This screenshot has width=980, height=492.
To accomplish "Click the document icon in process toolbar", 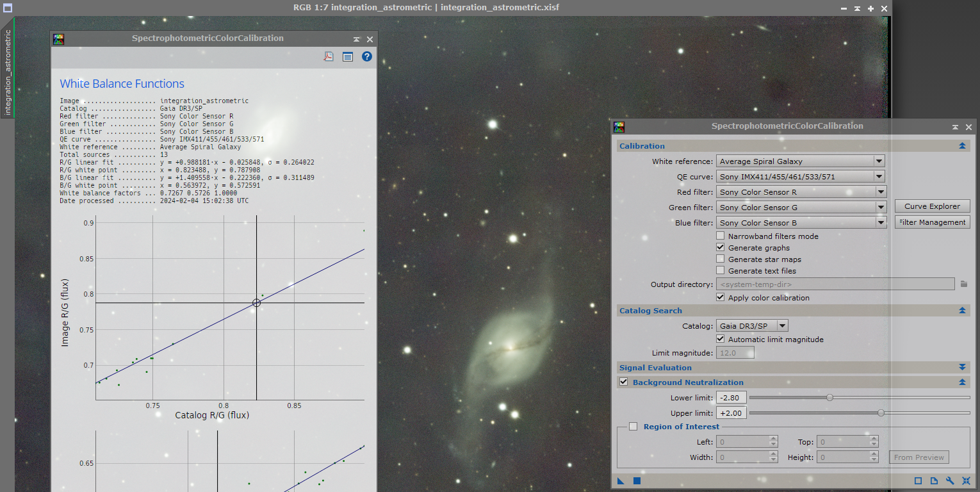I will (934, 481).
